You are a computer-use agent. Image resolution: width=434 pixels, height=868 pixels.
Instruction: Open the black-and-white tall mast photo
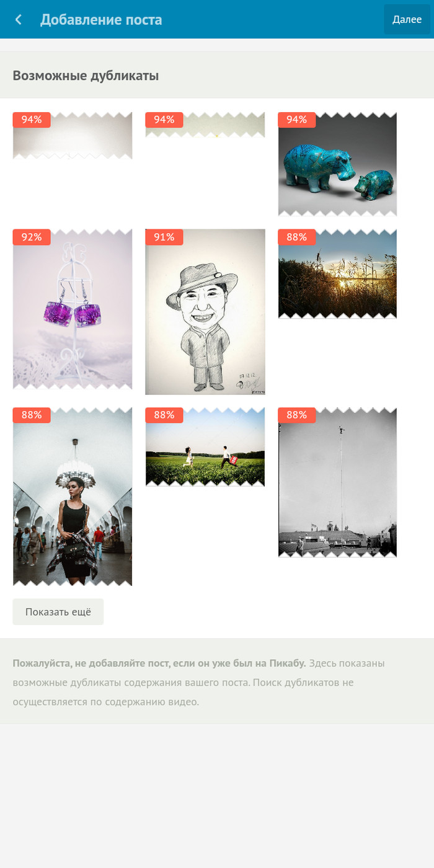tap(337, 482)
